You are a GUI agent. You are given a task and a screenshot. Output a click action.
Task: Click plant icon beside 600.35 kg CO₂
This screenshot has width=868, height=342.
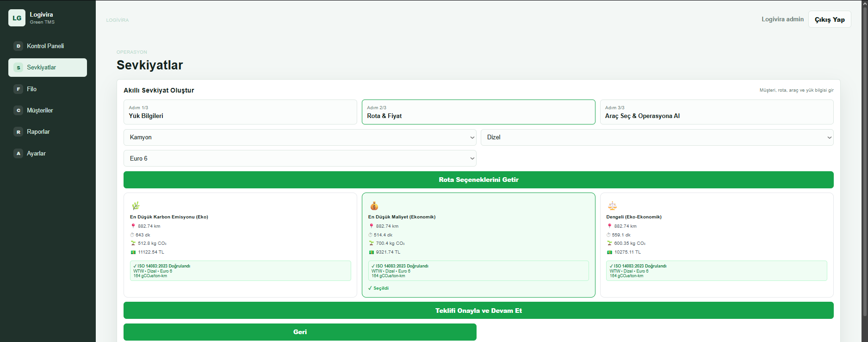pos(609,243)
